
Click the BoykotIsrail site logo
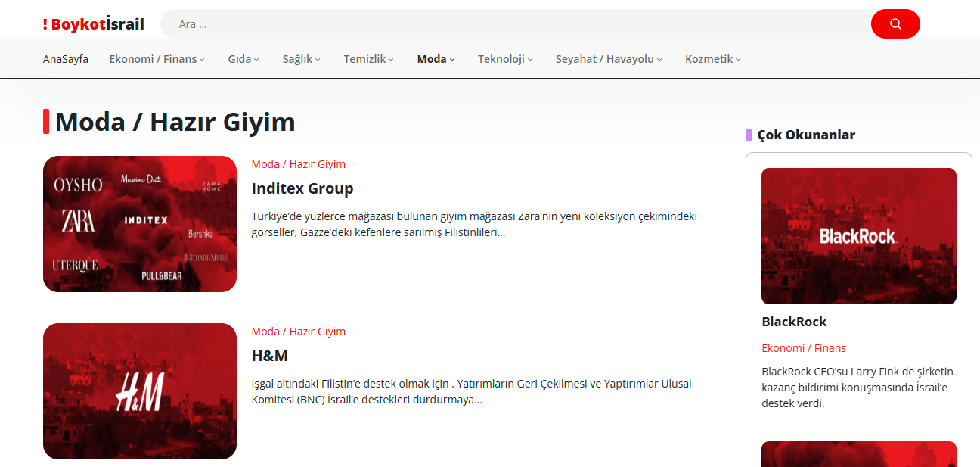pyautogui.click(x=94, y=24)
